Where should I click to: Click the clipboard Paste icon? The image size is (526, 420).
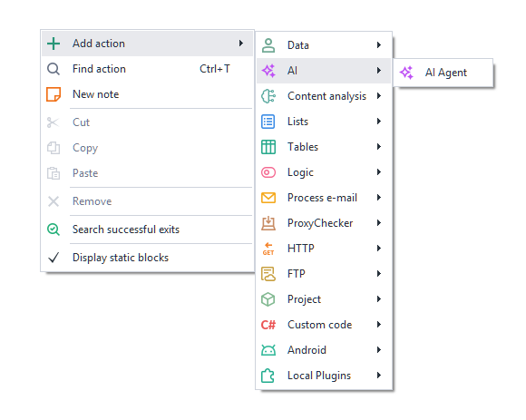click(54, 173)
